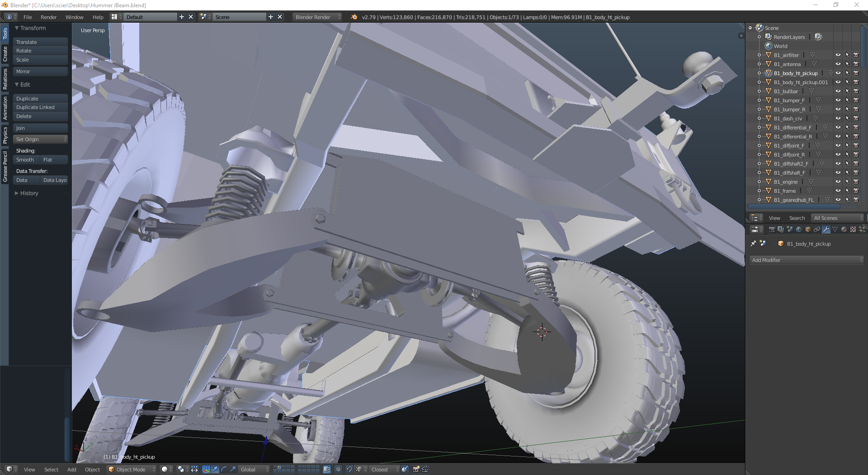The width and height of the screenshot is (868, 475).
Task: Open the Constraints tab (chain icon)
Action: [x=817, y=230]
